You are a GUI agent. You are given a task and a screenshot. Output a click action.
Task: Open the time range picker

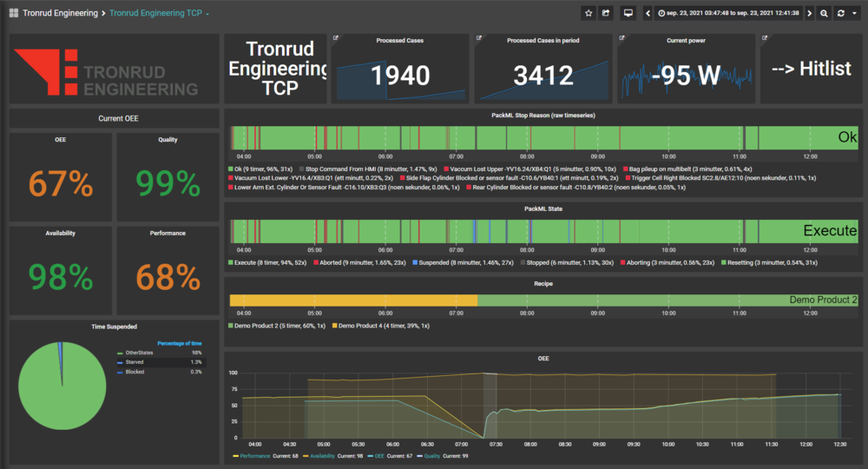[728, 13]
